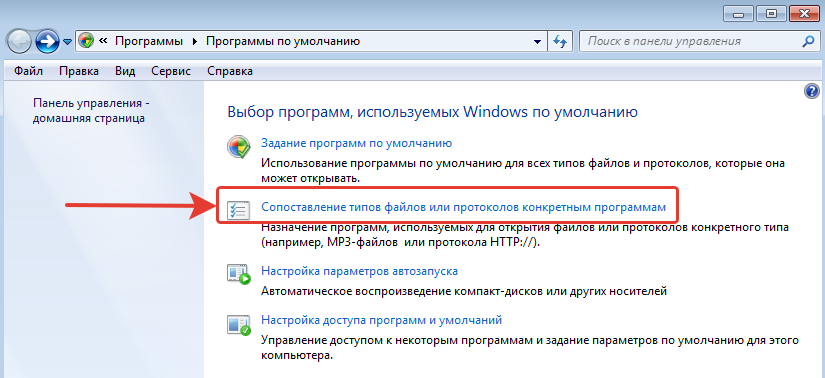
Task: Select Программы по умолчанию breadcrumb
Action: [x=283, y=41]
